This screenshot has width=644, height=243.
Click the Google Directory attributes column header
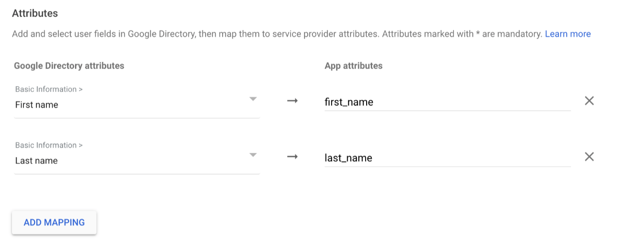69,66
